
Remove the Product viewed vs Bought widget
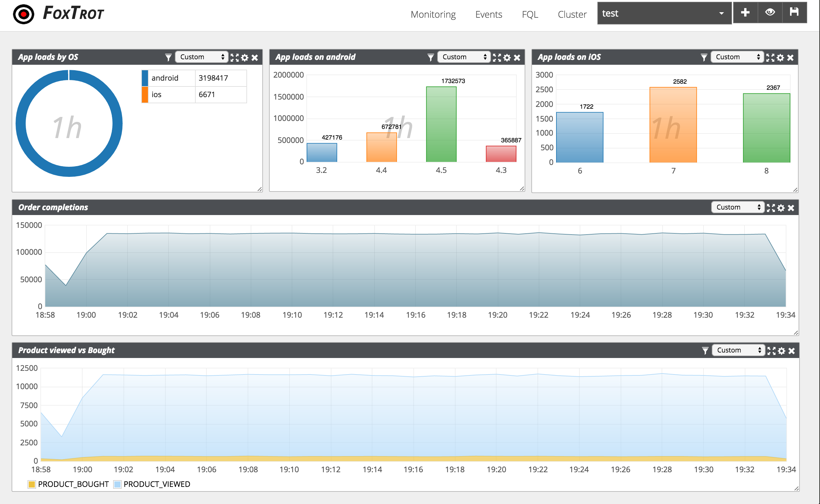[x=791, y=351]
